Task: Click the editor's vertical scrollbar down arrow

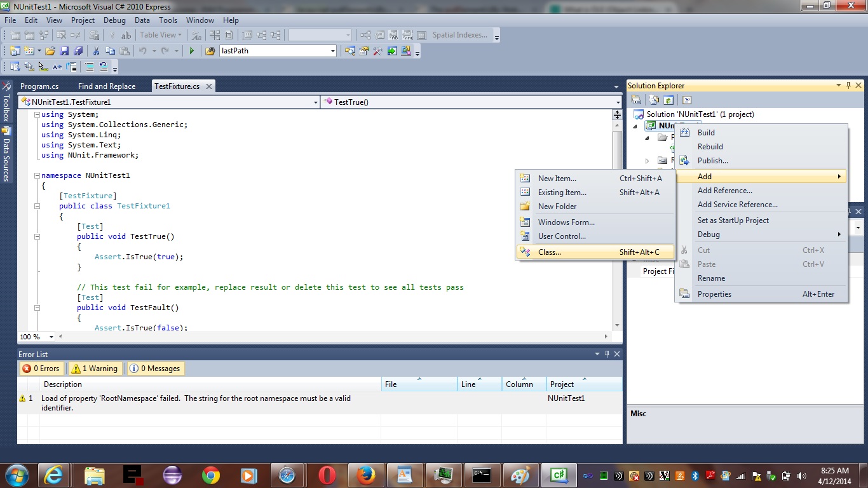Action: [x=616, y=324]
